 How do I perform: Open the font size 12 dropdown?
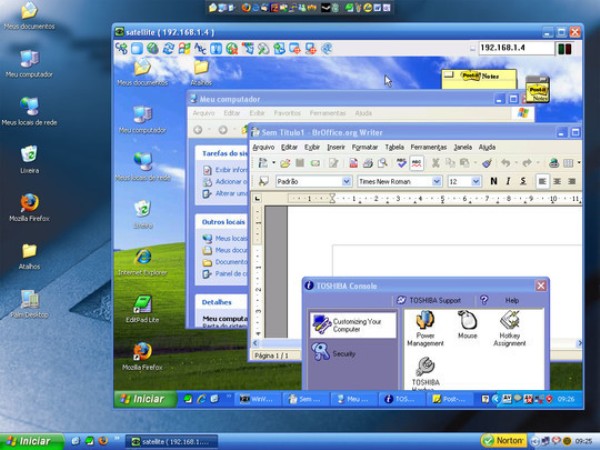pyautogui.click(x=476, y=181)
